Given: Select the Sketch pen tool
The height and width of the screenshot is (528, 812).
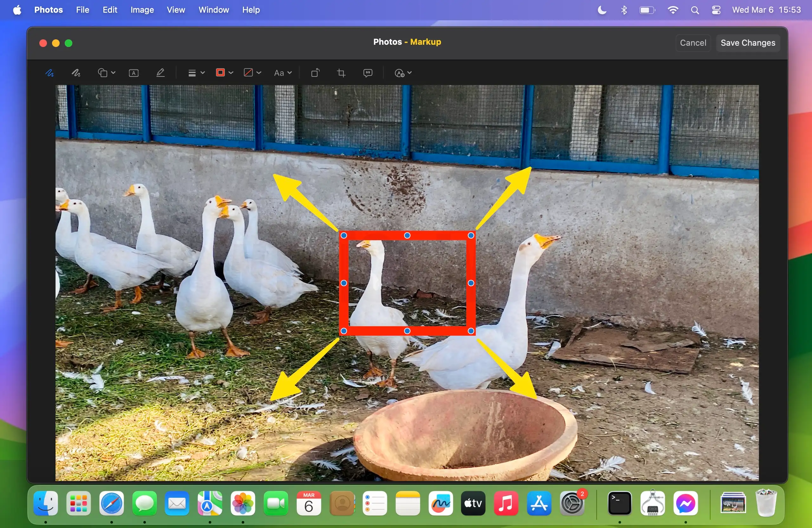Looking at the screenshot, I should 50,73.
